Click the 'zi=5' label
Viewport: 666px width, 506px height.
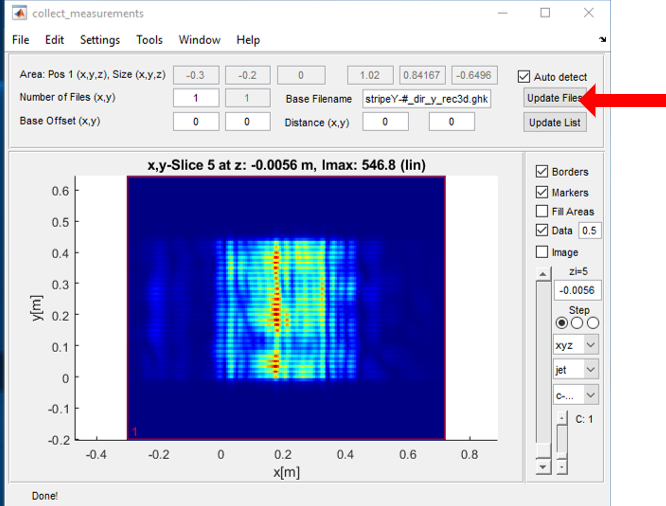coord(579,271)
